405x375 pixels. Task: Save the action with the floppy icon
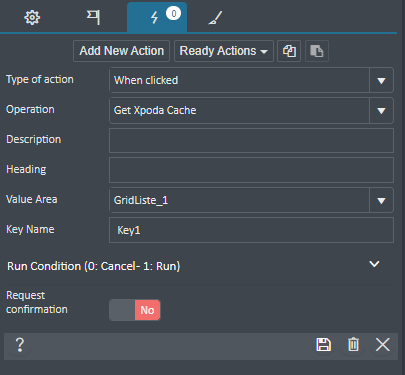(323, 345)
